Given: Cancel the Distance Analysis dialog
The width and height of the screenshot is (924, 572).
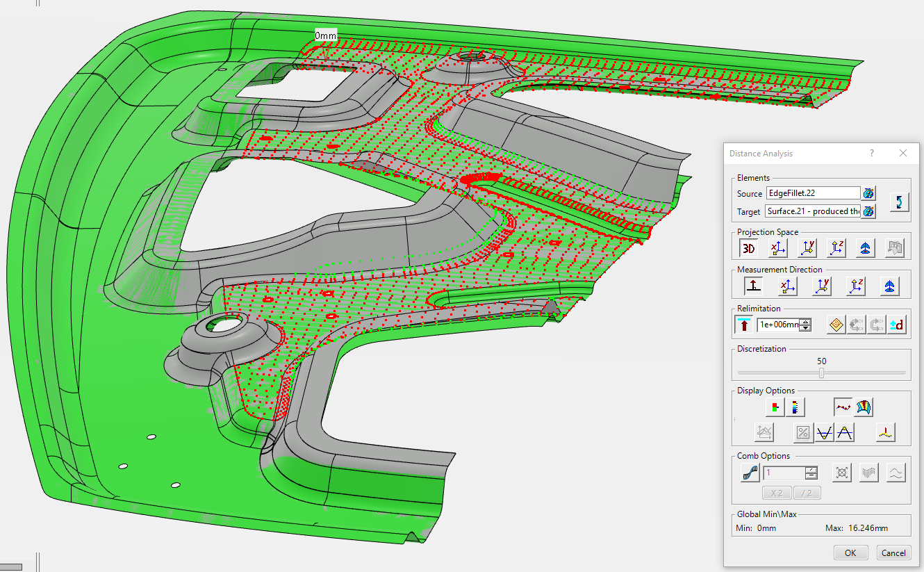Looking at the screenshot, I should (892, 553).
